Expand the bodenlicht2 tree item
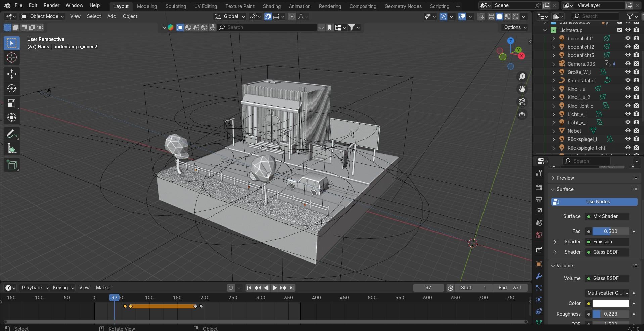 [x=554, y=47]
